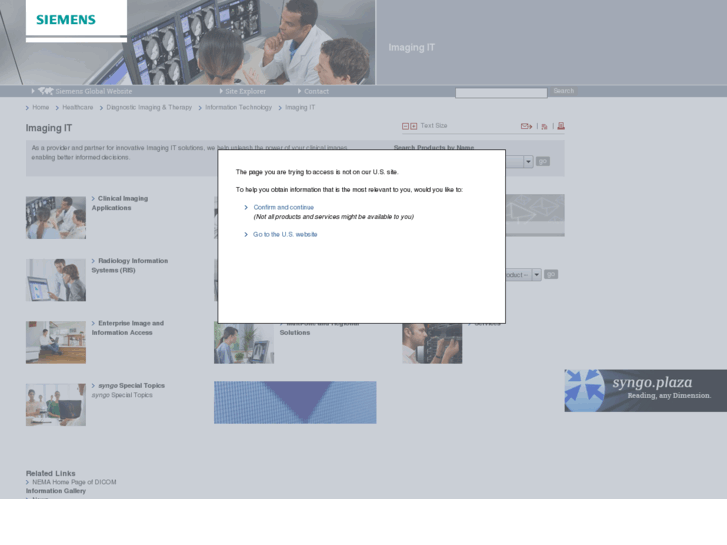Viewport: 727px width, 545px height.
Task: Click the arrow icon before Go to the U.S. website
Action: point(246,235)
